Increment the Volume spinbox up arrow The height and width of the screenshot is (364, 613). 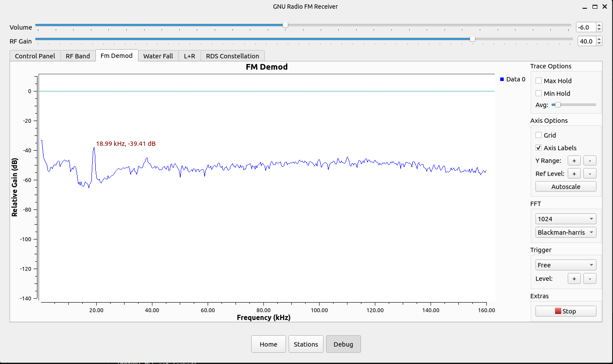point(599,25)
